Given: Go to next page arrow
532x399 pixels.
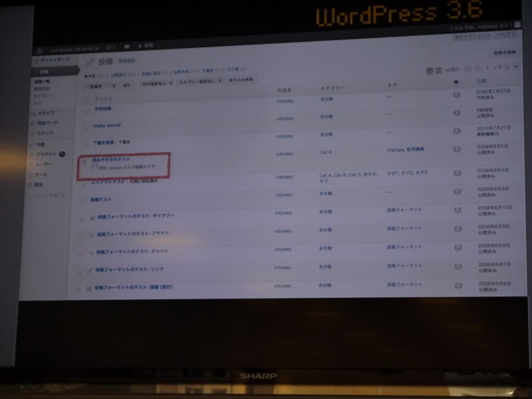Looking at the screenshot, I should click(x=507, y=67).
